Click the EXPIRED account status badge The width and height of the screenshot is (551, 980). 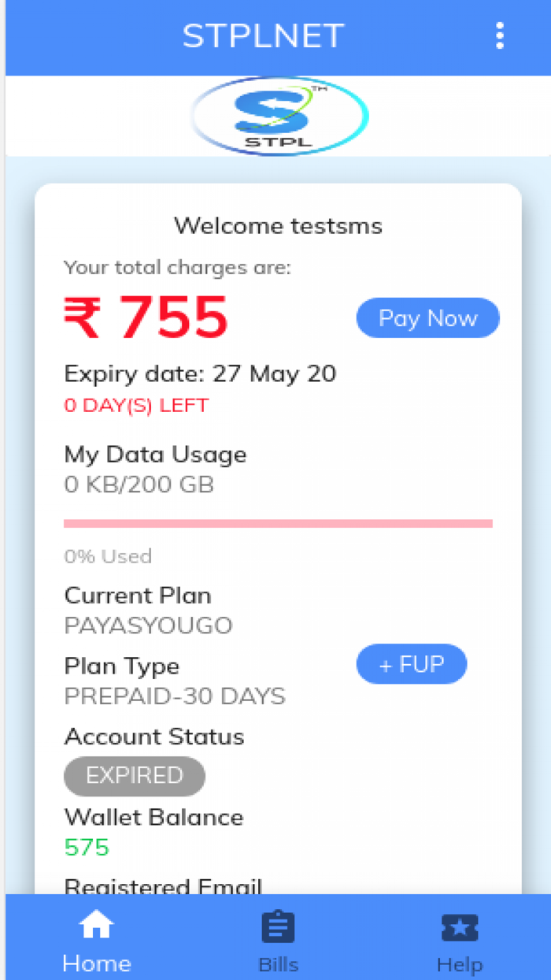coord(134,776)
